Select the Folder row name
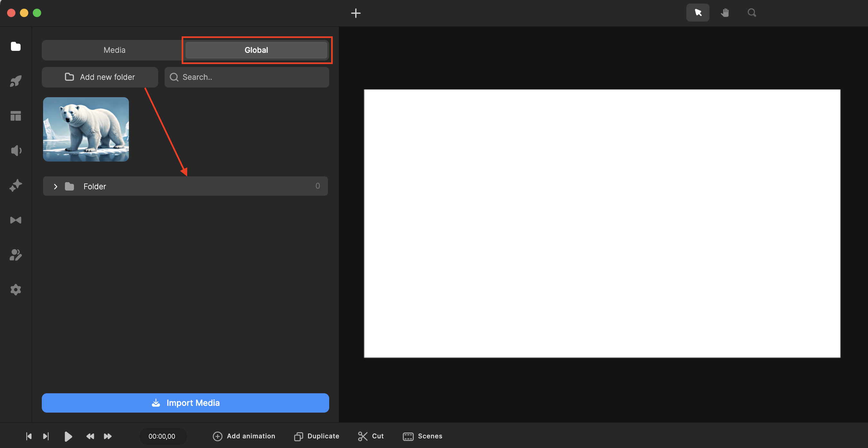 (95, 186)
